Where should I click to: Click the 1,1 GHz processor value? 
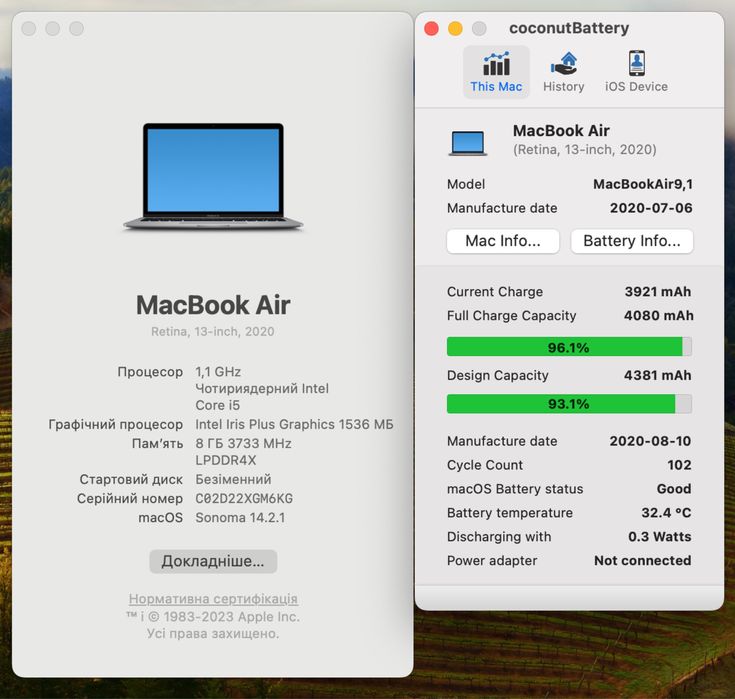pyautogui.click(x=218, y=372)
